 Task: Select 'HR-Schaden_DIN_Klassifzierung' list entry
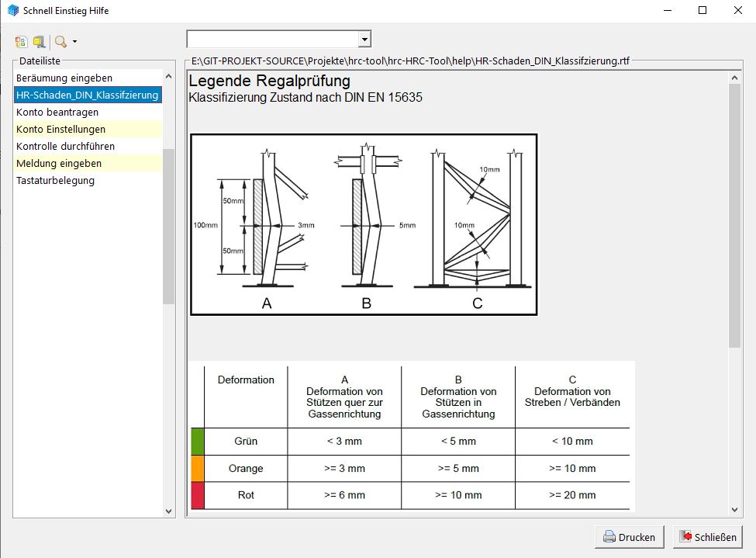[87, 95]
